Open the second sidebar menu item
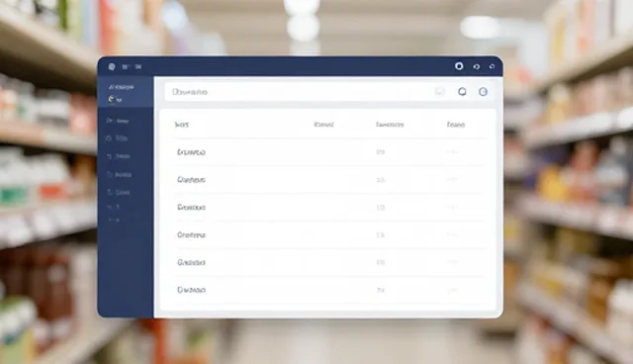633x364 pixels. [118, 138]
